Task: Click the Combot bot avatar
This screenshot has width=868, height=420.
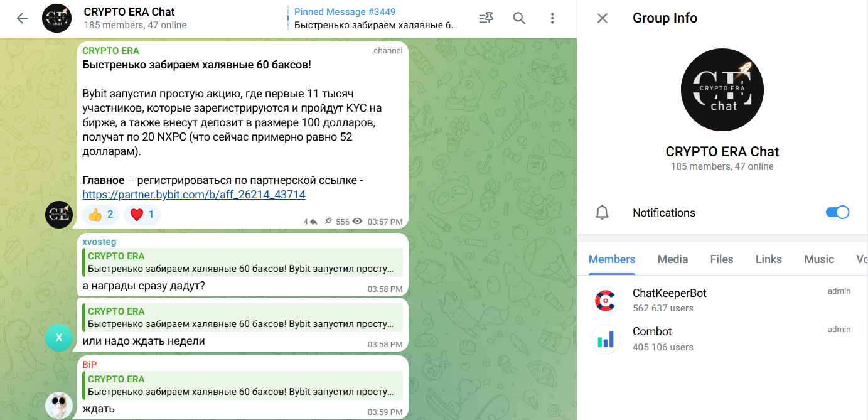Action: (x=606, y=339)
